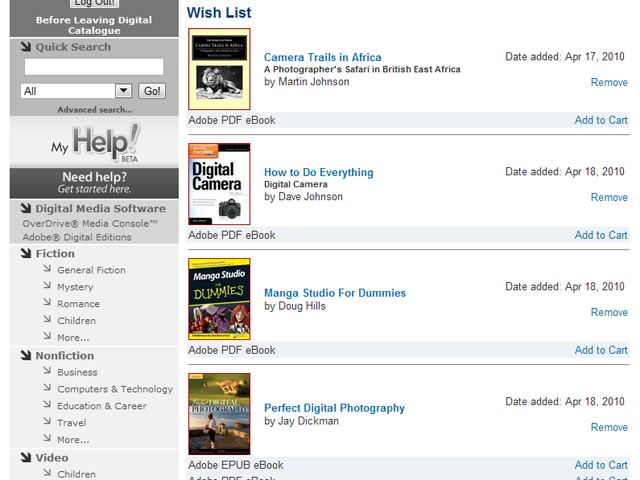This screenshot has height=480, width=640.
Task: Click the Go! search button
Action: pyautogui.click(x=152, y=91)
